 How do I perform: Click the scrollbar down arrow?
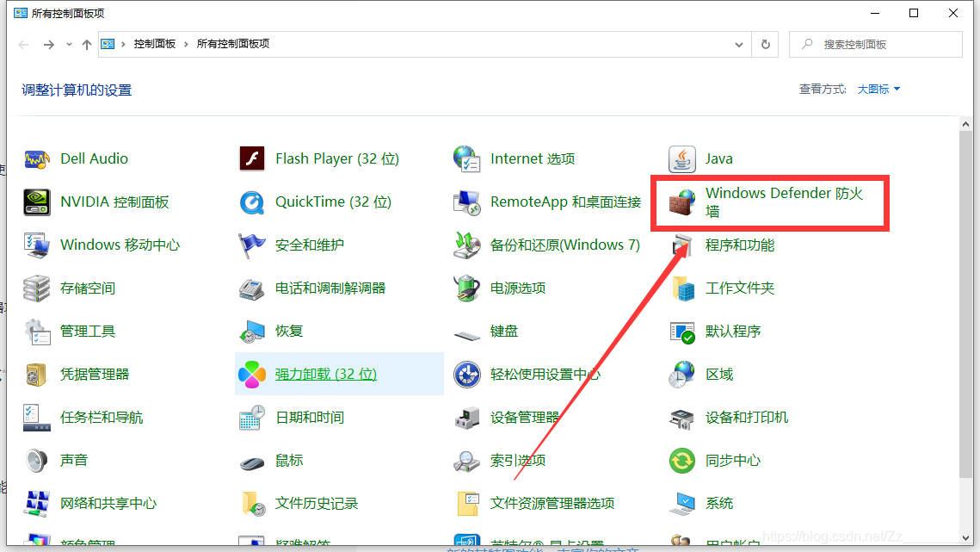click(x=965, y=537)
